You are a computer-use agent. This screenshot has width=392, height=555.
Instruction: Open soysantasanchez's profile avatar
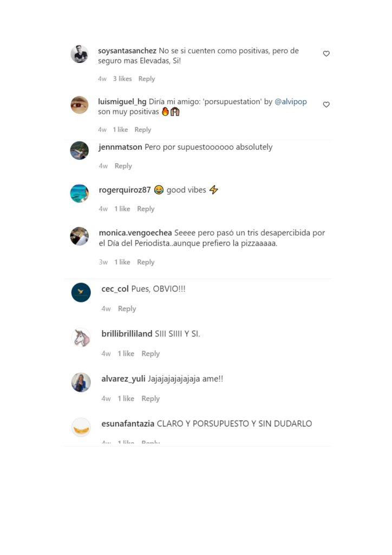click(x=80, y=54)
